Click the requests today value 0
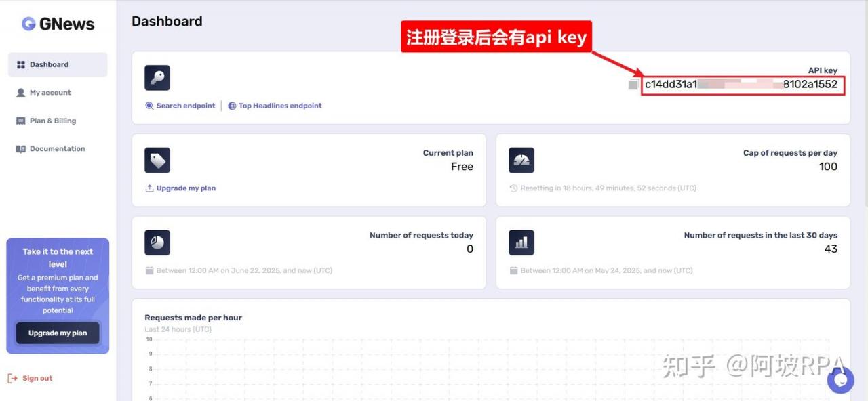Image resolution: width=868 pixels, height=401 pixels. pyautogui.click(x=470, y=249)
